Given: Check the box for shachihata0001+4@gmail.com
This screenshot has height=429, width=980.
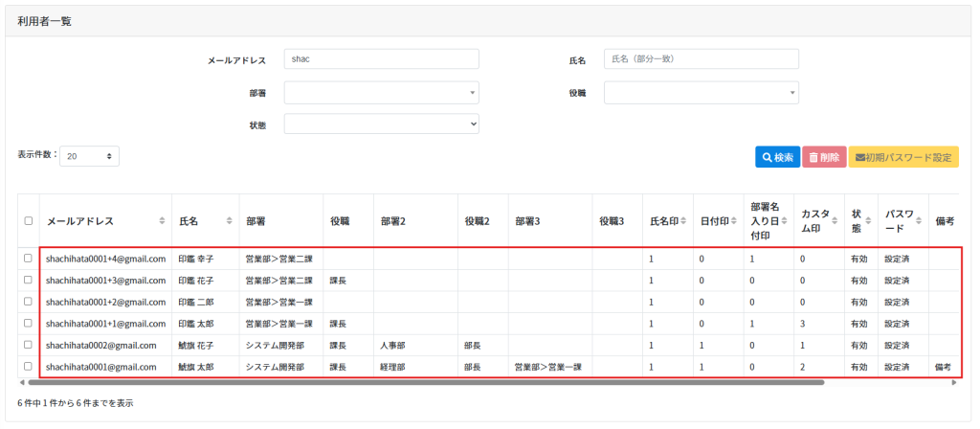Looking at the screenshot, I should coord(29,259).
